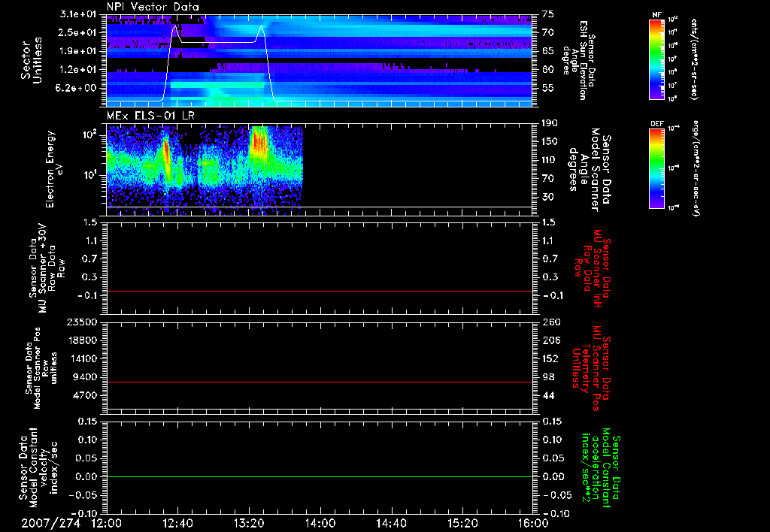Click the '3.1e+01' sector axis value
The width and height of the screenshot is (770, 532).
77,14
